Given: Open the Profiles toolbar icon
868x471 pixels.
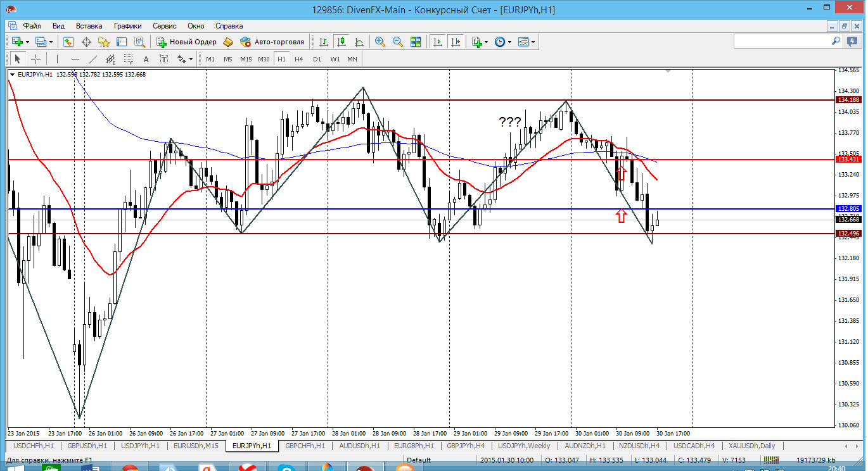Looking at the screenshot, I should click(x=41, y=42).
